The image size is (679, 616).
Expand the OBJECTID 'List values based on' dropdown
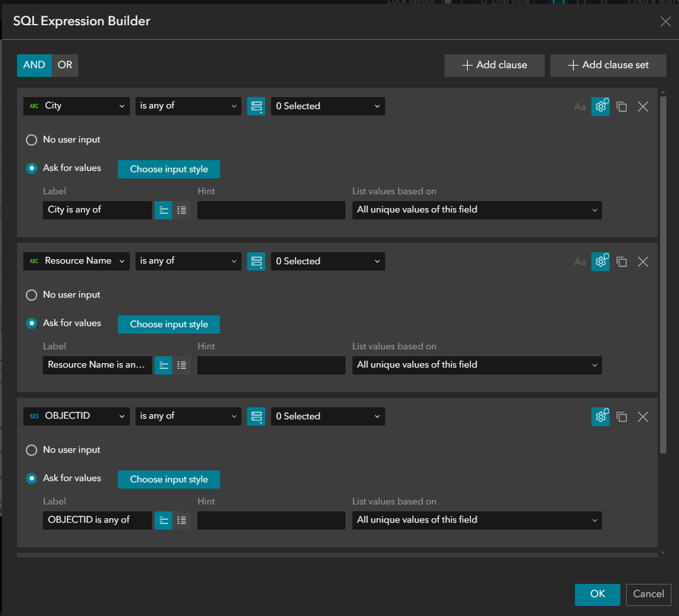477,520
